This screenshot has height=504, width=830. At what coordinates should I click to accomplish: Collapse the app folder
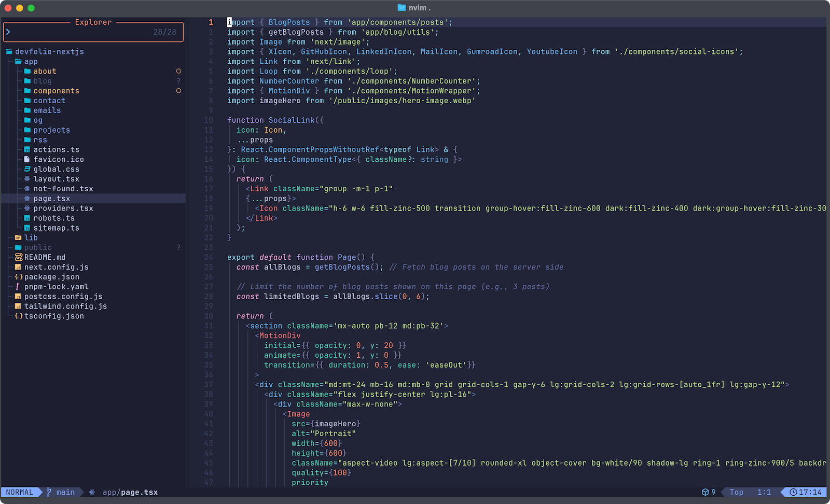coord(31,61)
